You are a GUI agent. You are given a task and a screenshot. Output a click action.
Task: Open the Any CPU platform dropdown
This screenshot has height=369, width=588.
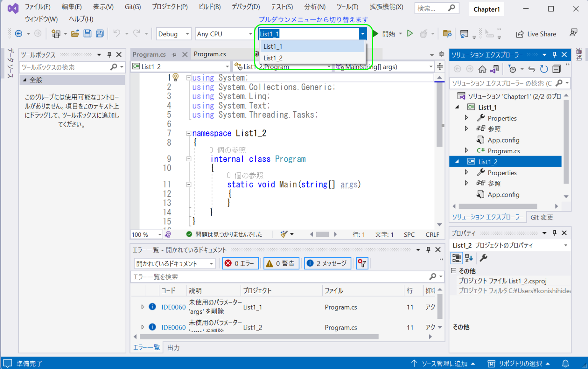click(x=224, y=34)
